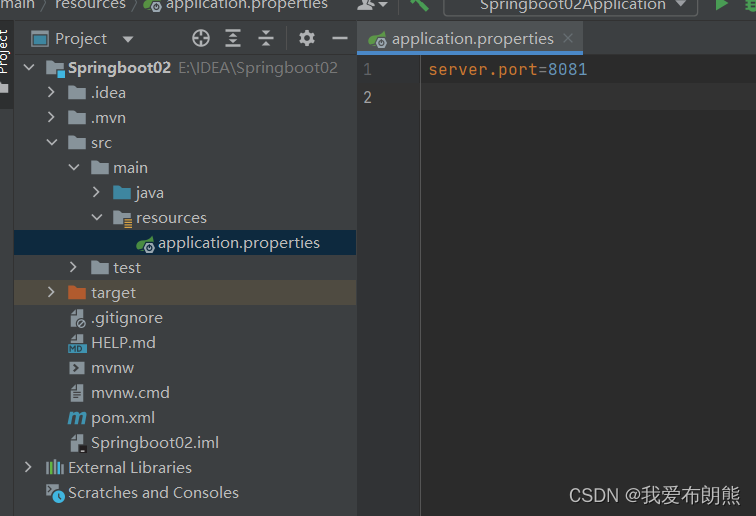Collapse the Springboot02 project root node

click(x=29, y=68)
